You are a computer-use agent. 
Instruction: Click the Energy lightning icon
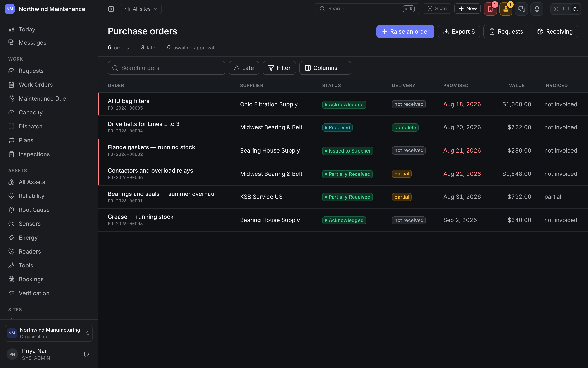11,238
